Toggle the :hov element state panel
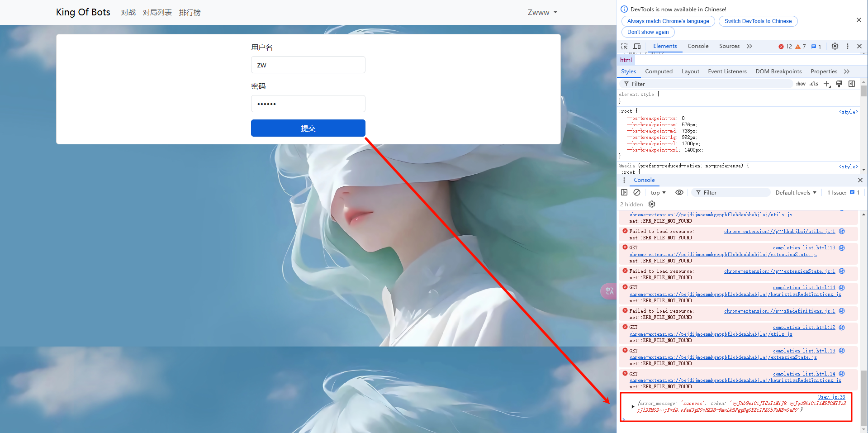This screenshot has height=433, width=868. coord(801,84)
